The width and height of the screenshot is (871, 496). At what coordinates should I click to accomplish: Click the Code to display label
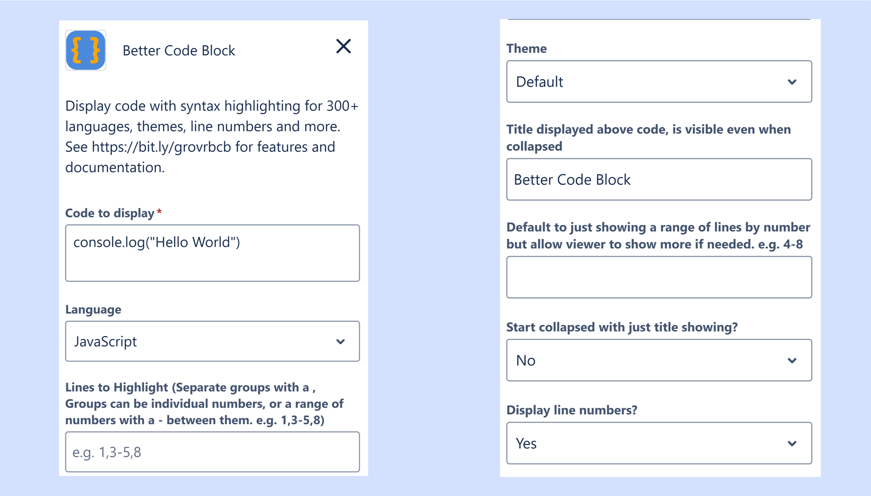(110, 213)
